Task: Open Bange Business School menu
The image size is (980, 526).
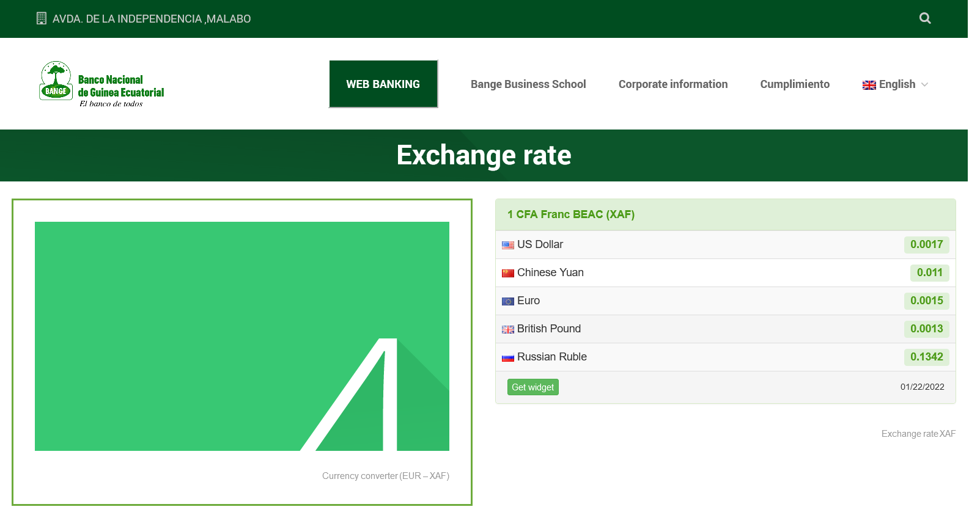Action: pyautogui.click(x=528, y=84)
